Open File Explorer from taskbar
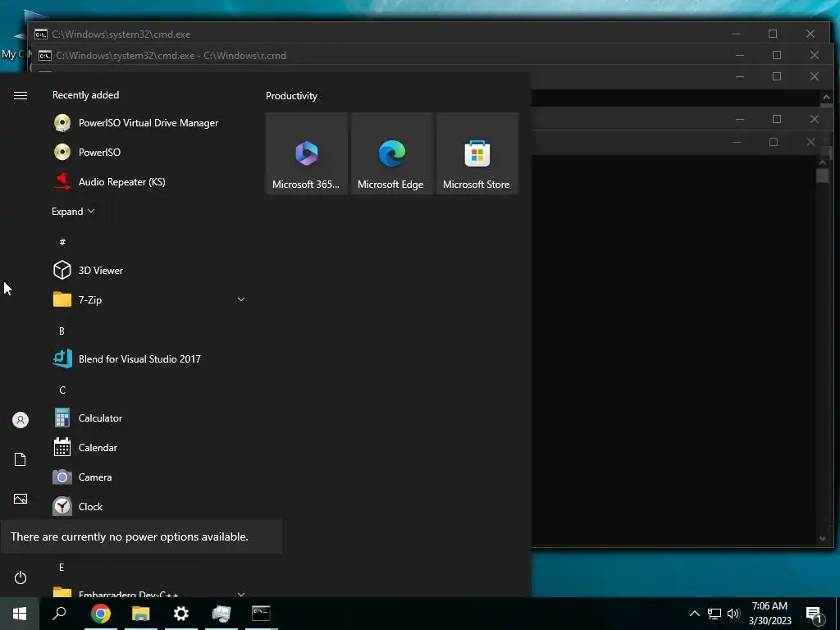 point(141,614)
